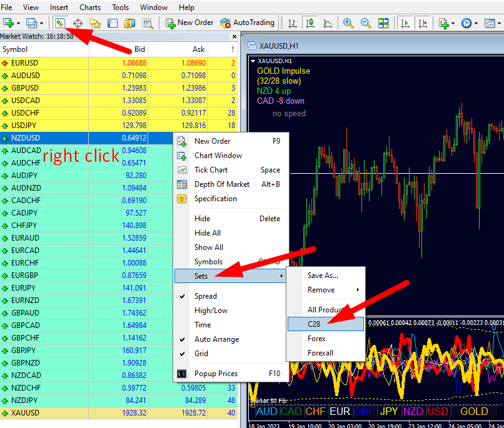Click the Bid column header
This screenshot has width=504, height=428.
pyautogui.click(x=118, y=49)
